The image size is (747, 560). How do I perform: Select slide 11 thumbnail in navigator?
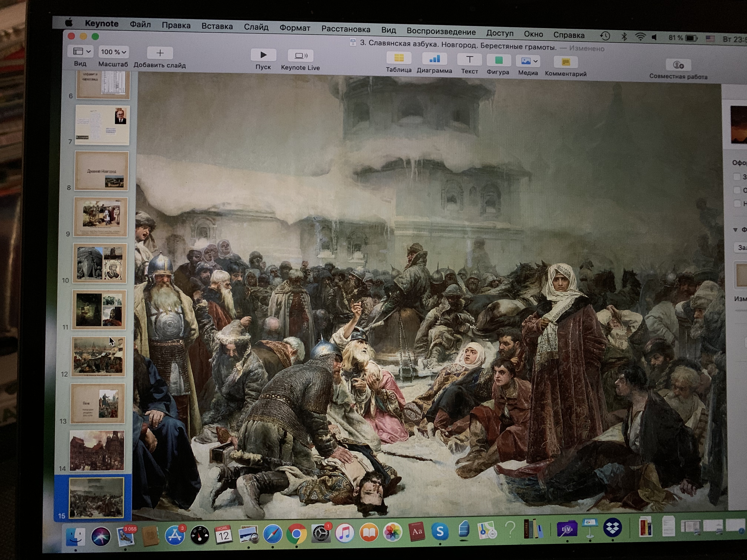click(99, 309)
